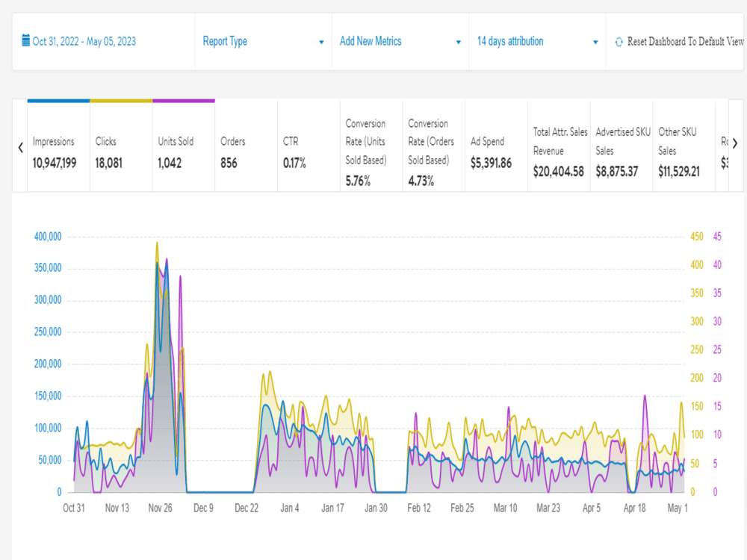Toggle the Ad Spend metric card

coord(497,146)
